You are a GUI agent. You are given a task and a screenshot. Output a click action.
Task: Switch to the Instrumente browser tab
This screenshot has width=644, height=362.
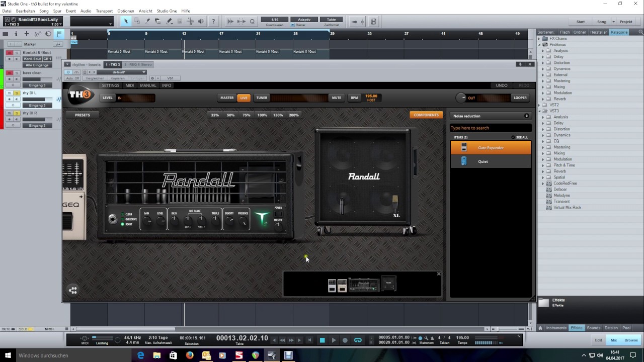(556, 328)
